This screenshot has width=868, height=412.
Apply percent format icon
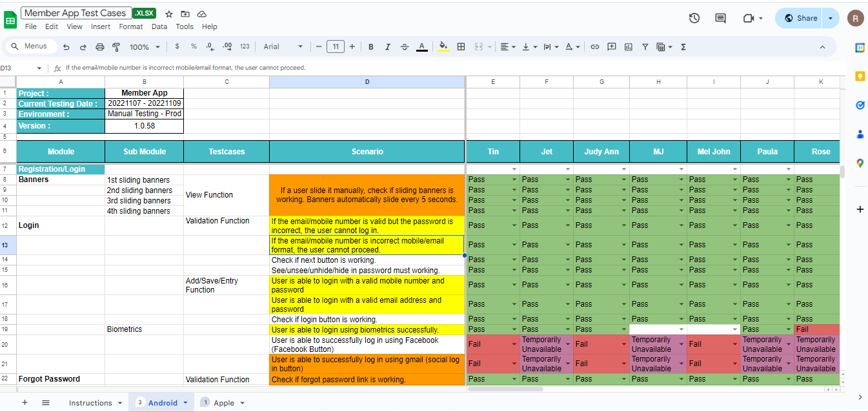(x=194, y=46)
